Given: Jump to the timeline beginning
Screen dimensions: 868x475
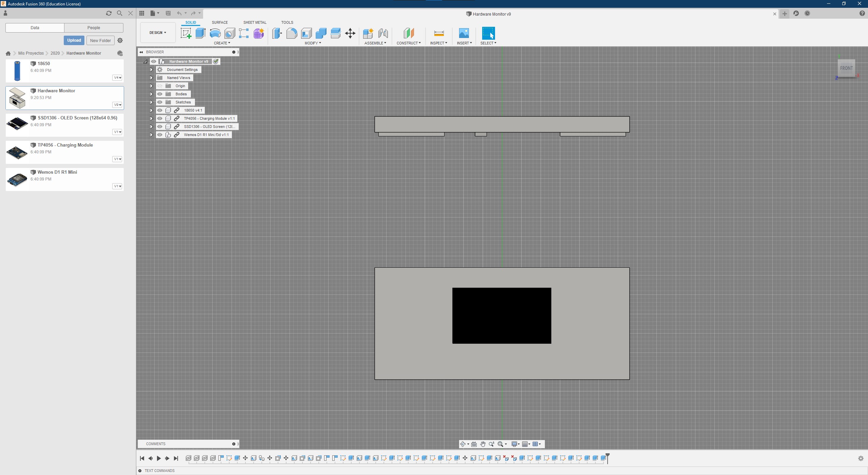Looking at the screenshot, I should click(x=142, y=458).
